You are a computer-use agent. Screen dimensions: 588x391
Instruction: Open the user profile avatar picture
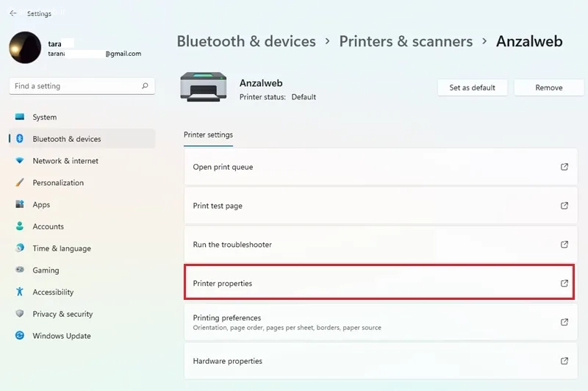point(25,48)
